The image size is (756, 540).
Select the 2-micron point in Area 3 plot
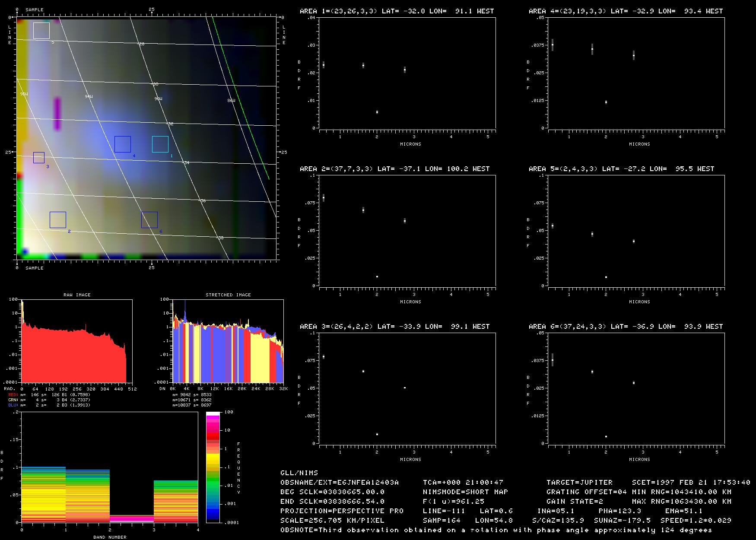pos(377,434)
